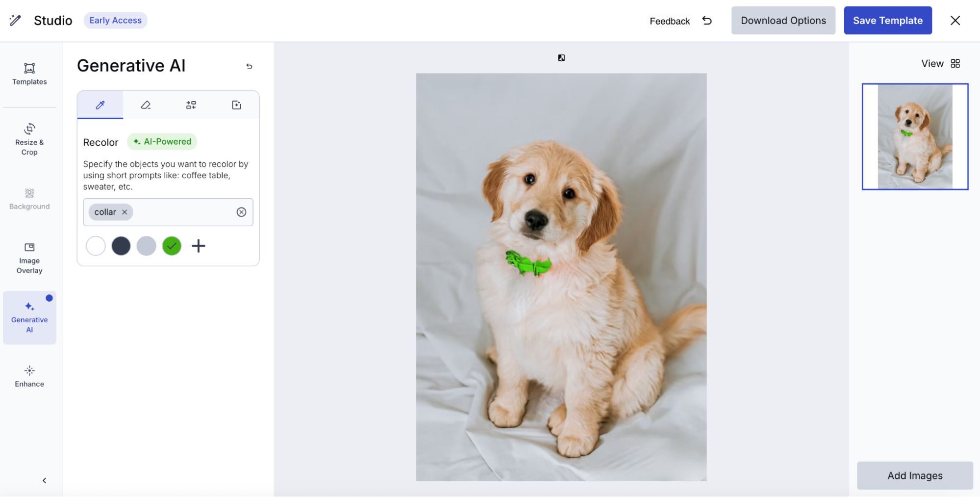
Task: Open the third Generative AI tab
Action: pos(191,105)
